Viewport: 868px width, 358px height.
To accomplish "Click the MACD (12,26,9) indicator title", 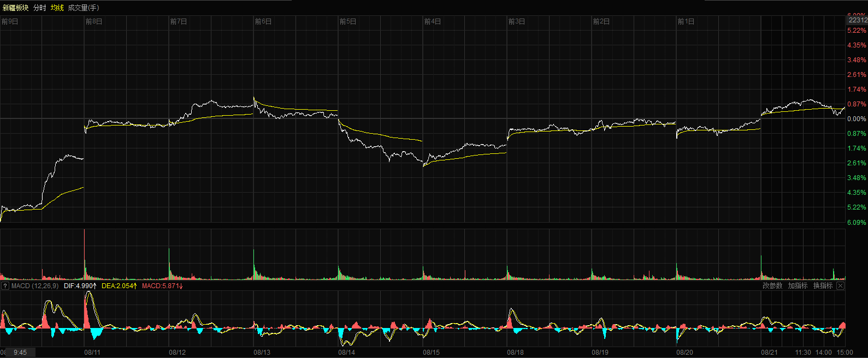I will (35, 286).
